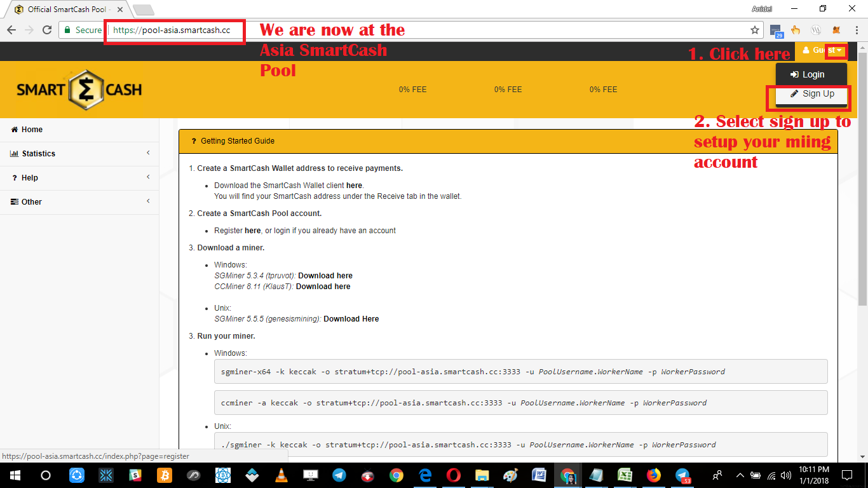Open Microsoft Word from the taskbar
The width and height of the screenshot is (868, 488).
coord(539,475)
